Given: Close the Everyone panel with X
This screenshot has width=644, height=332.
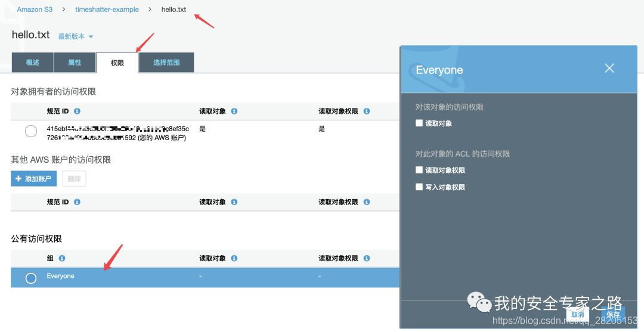Looking at the screenshot, I should 609,68.
